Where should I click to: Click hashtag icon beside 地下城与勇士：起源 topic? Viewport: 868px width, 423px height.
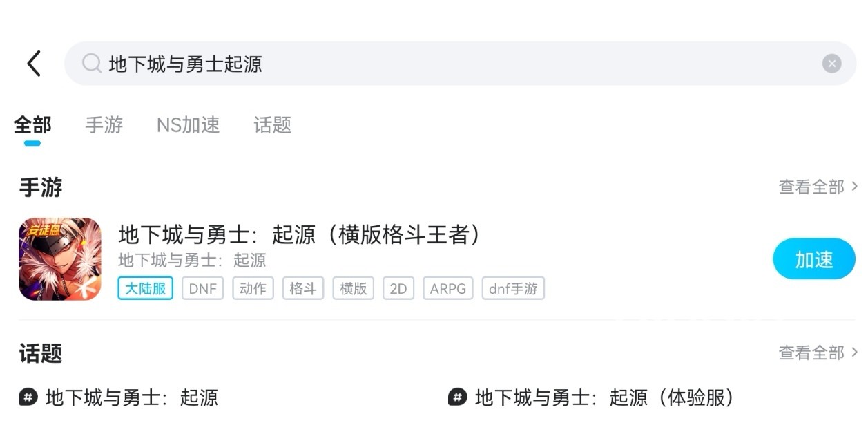coord(28,397)
